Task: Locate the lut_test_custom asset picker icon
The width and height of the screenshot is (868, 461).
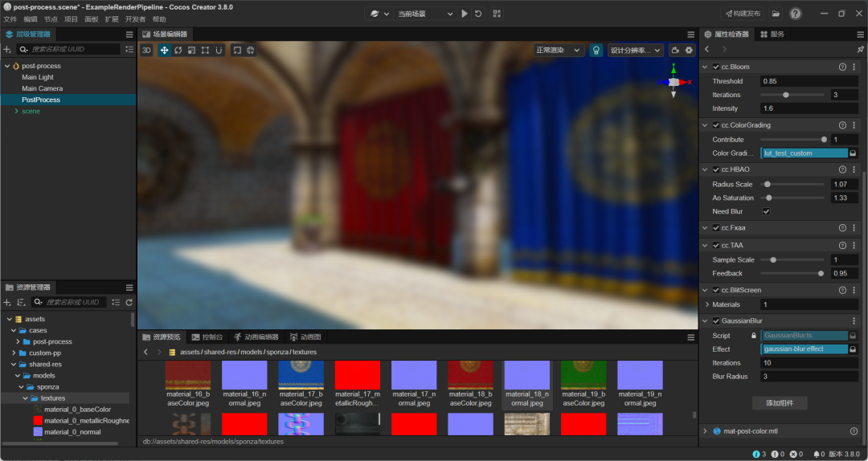Action: click(x=853, y=153)
